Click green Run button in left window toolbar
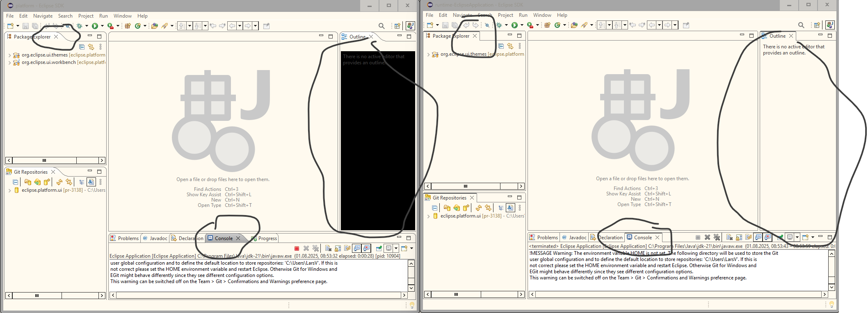868x313 pixels. click(95, 26)
